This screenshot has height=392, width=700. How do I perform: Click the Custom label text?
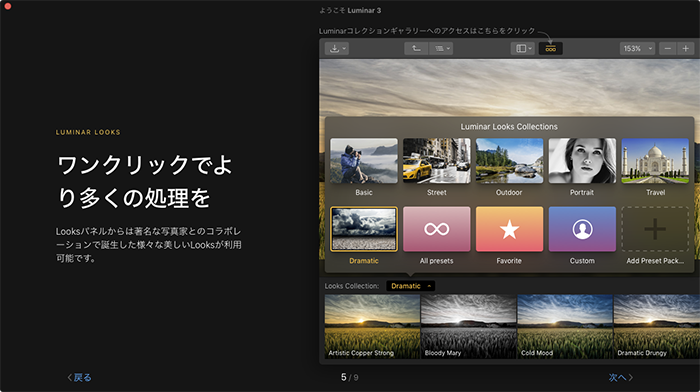tap(582, 261)
